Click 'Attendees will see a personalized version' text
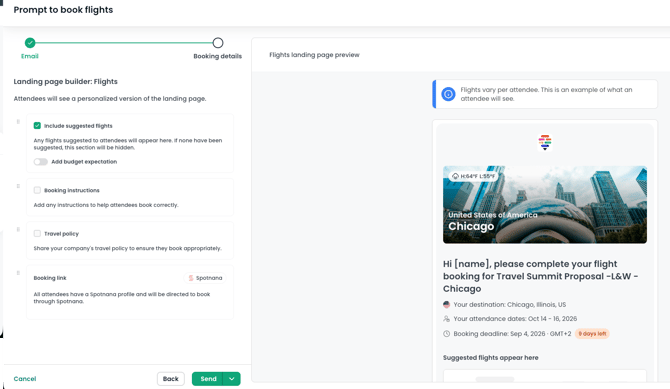Viewport: 670px width, 389px height. 110,99
